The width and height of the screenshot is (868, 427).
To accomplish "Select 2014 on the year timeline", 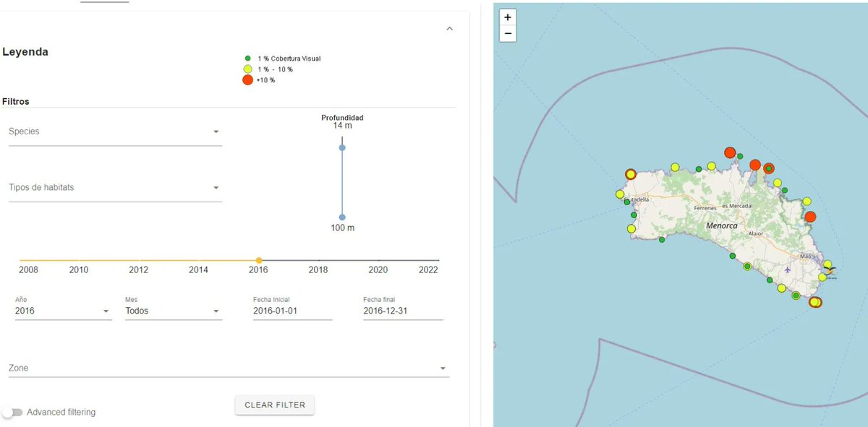I will 198,270.
